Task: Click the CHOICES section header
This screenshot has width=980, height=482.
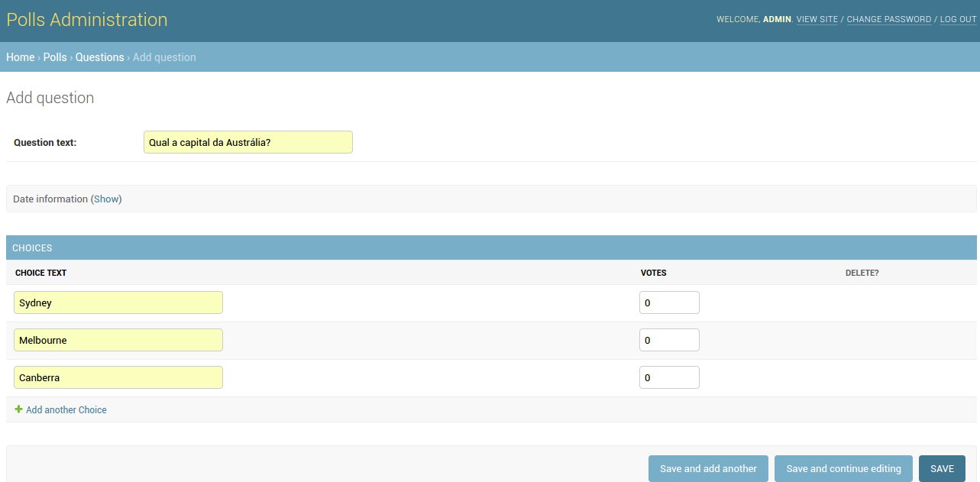Action: [491, 247]
